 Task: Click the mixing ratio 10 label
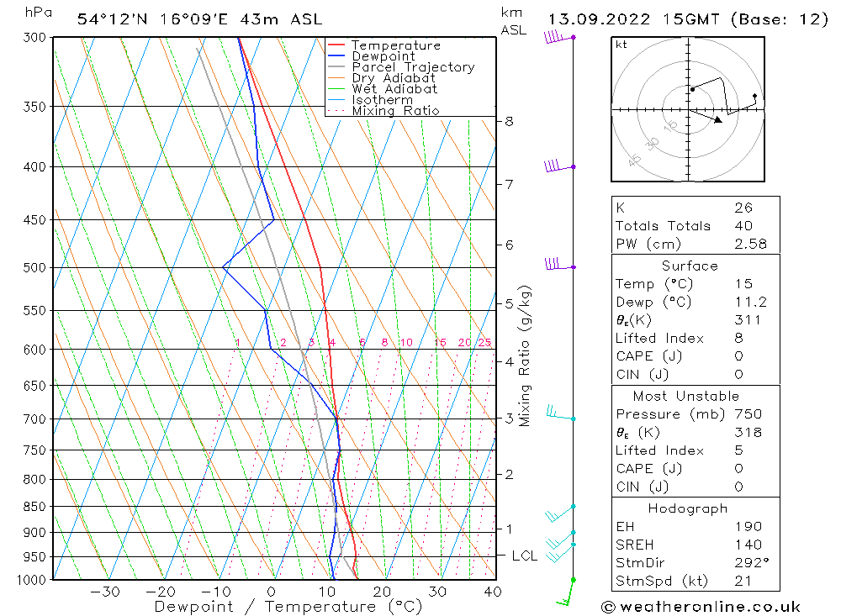406,342
